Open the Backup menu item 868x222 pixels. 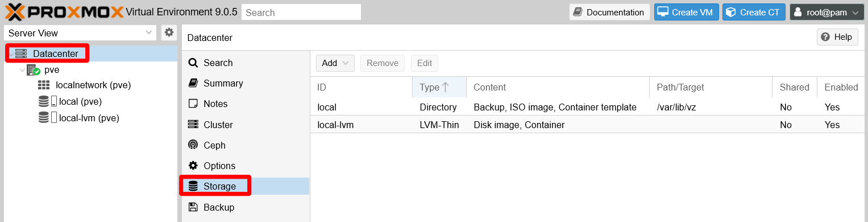tap(246, 207)
